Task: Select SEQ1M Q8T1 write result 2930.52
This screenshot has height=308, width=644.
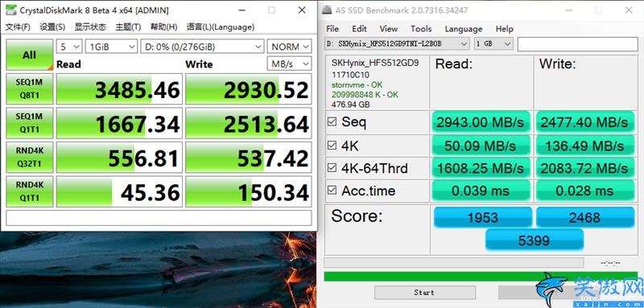Action: pyautogui.click(x=249, y=89)
